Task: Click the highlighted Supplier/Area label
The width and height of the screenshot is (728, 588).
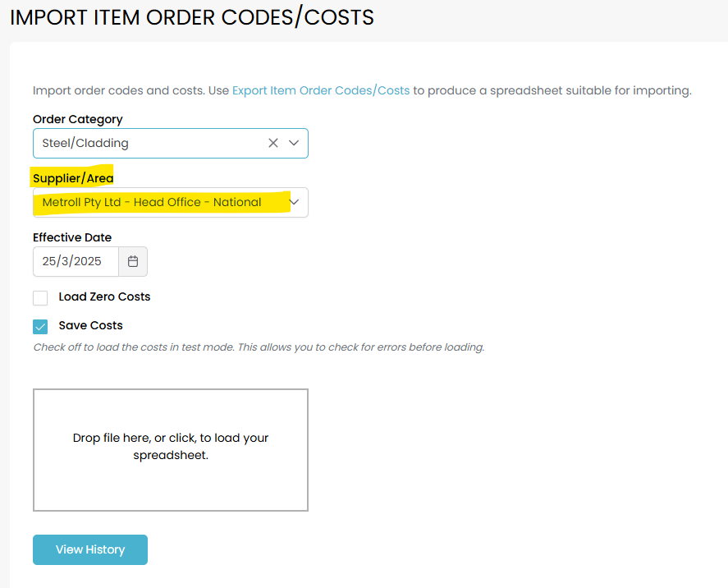Action: coord(73,178)
